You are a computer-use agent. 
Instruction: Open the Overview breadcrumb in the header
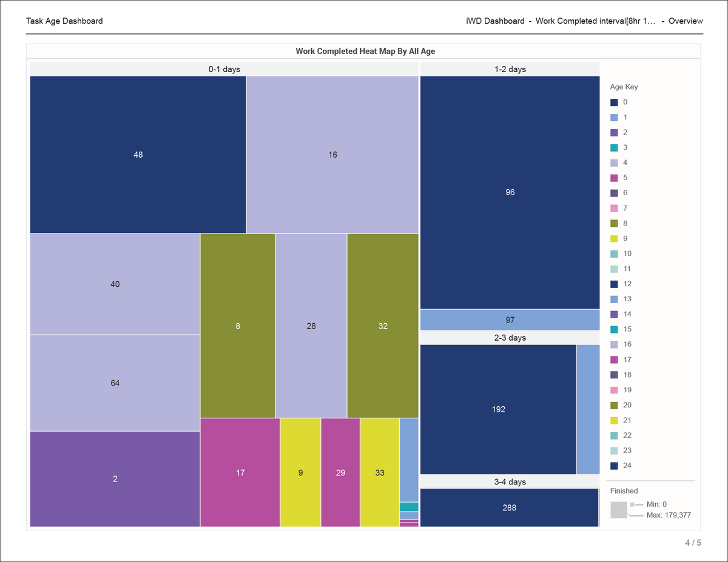coord(686,21)
